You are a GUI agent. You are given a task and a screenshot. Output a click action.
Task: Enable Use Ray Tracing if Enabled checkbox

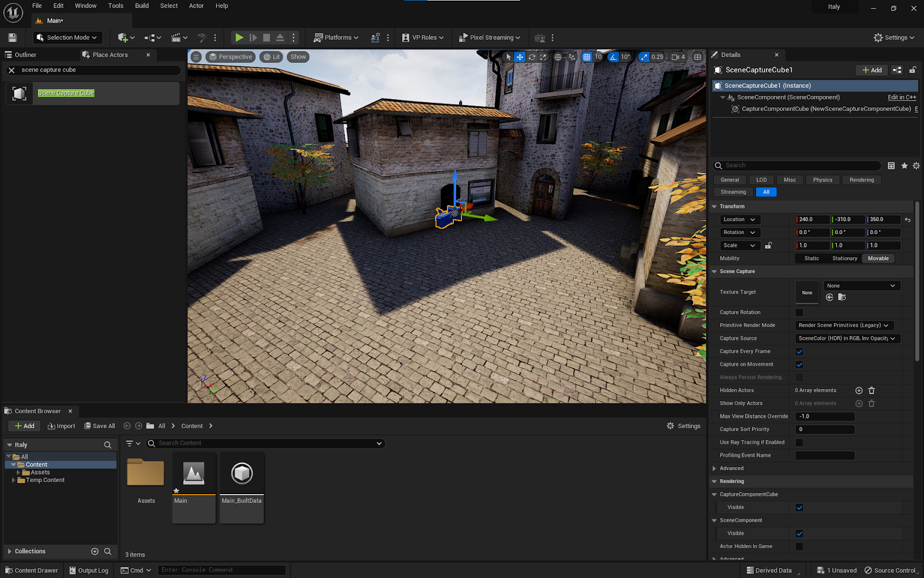click(799, 443)
